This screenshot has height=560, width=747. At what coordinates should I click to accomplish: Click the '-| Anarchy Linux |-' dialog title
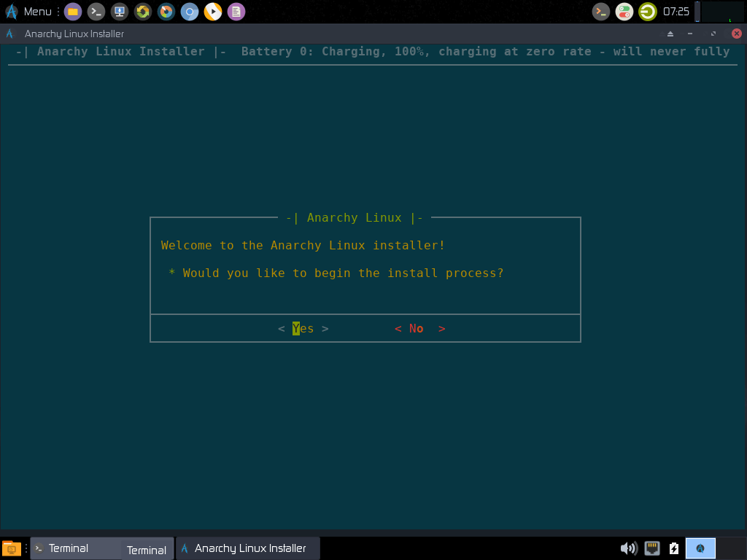pyautogui.click(x=355, y=217)
